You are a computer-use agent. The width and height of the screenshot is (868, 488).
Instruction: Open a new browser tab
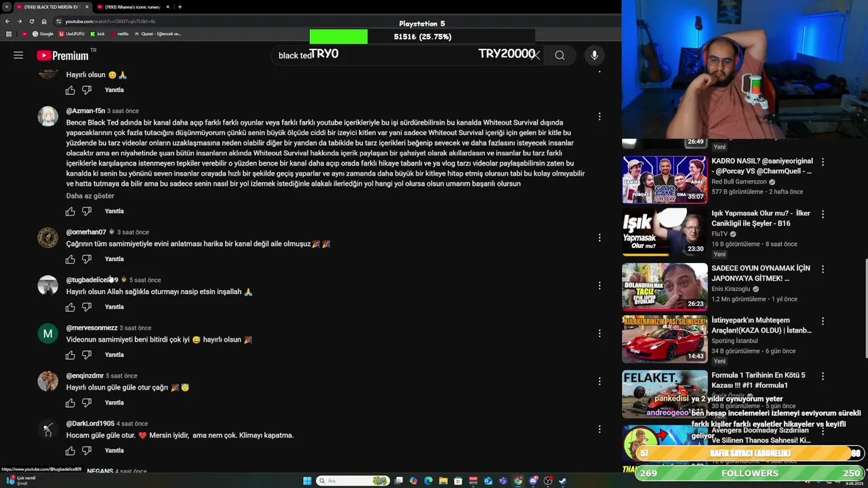180,7
